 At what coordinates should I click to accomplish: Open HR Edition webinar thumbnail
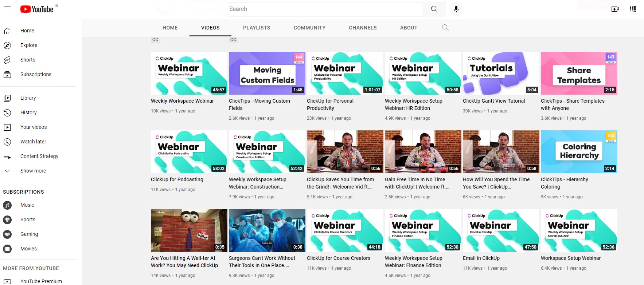click(423, 73)
